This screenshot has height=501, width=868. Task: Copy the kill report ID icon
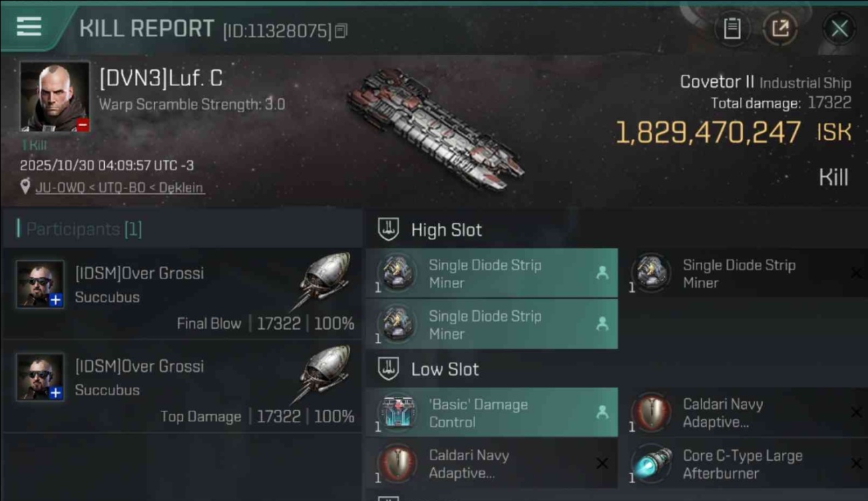tap(341, 31)
